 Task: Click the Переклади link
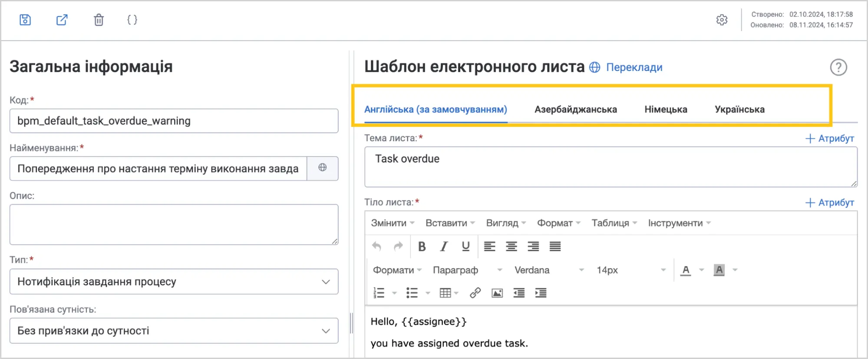click(634, 67)
